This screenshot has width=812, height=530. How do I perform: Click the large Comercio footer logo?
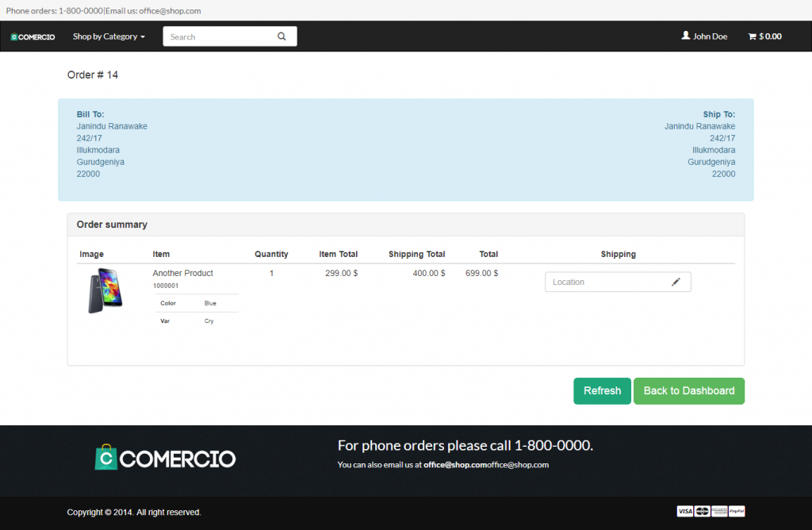(x=165, y=458)
